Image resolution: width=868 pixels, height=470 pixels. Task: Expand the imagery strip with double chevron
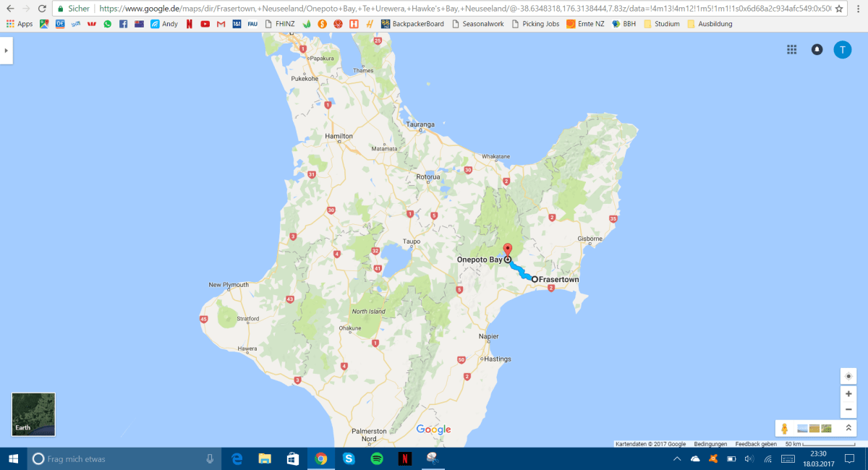(x=848, y=429)
